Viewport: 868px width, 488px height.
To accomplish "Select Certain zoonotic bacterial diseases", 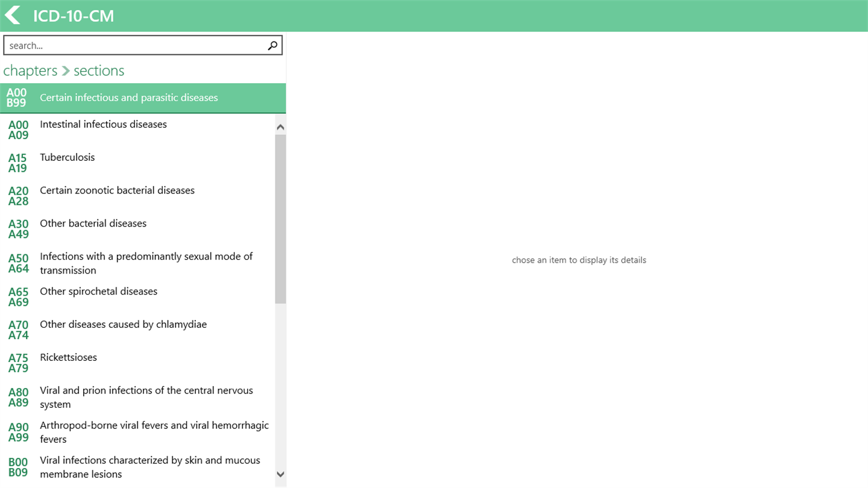I will (137, 196).
